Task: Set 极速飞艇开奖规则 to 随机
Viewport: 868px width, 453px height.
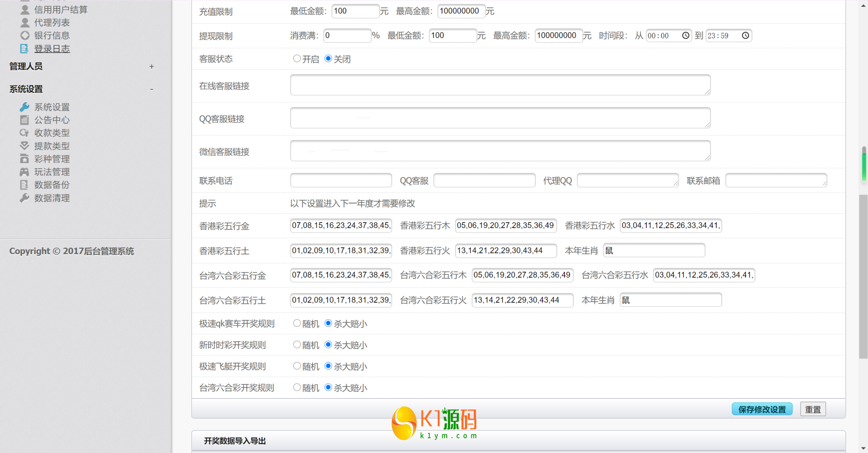Action: coord(297,366)
